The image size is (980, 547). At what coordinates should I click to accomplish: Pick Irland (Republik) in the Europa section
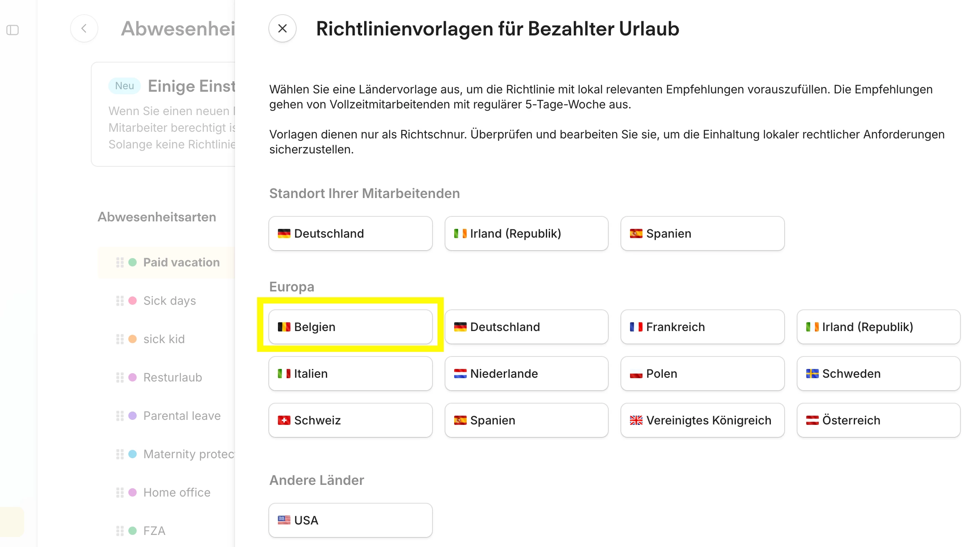click(878, 327)
